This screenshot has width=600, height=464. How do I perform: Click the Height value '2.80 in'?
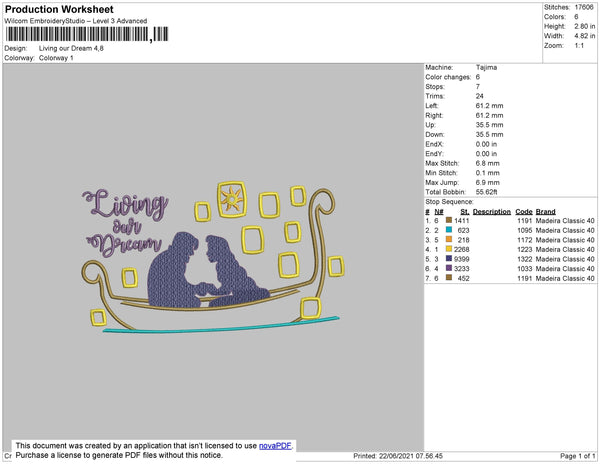click(585, 26)
